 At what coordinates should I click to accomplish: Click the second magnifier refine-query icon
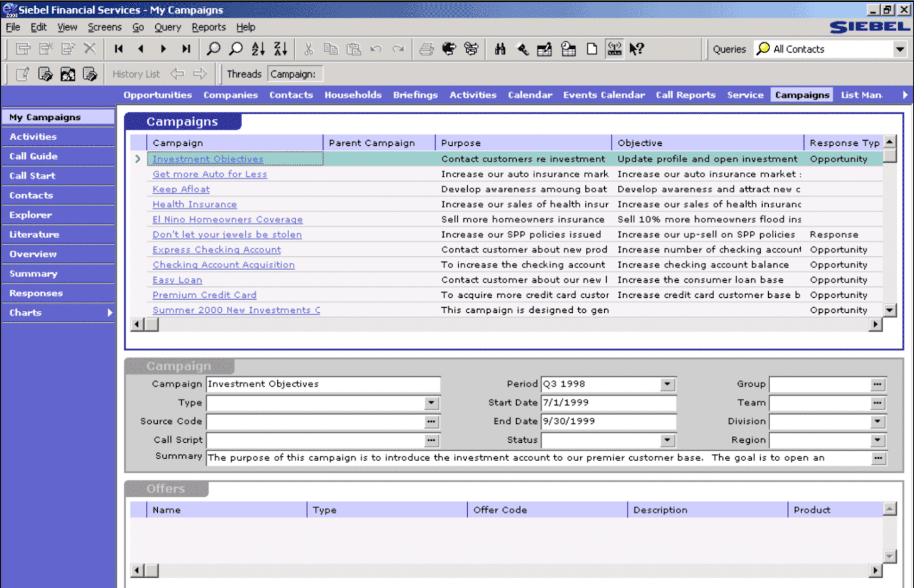[x=236, y=49]
